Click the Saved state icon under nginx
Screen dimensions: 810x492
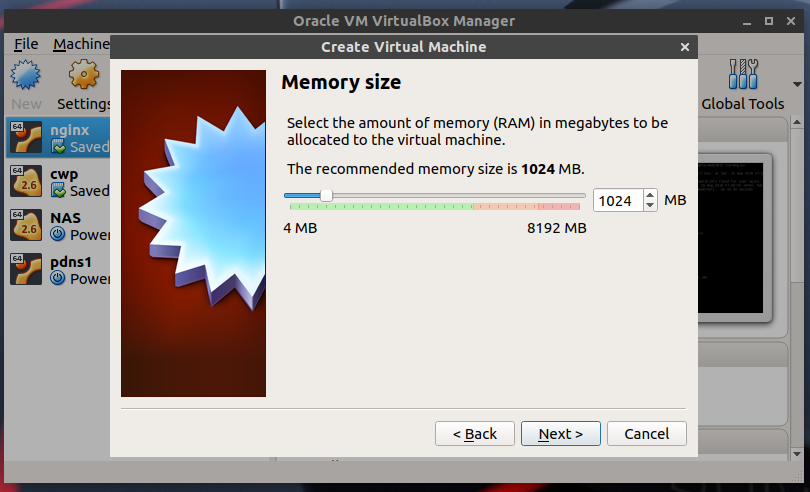58,147
